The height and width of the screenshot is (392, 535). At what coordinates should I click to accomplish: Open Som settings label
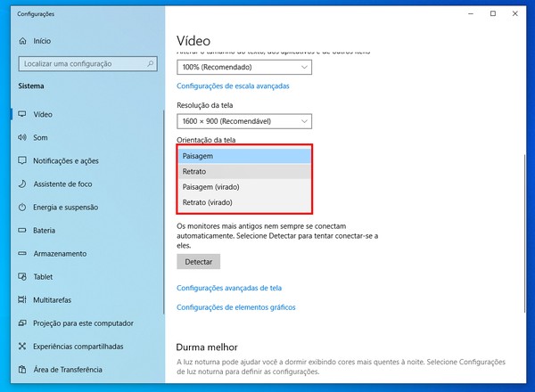40,138
